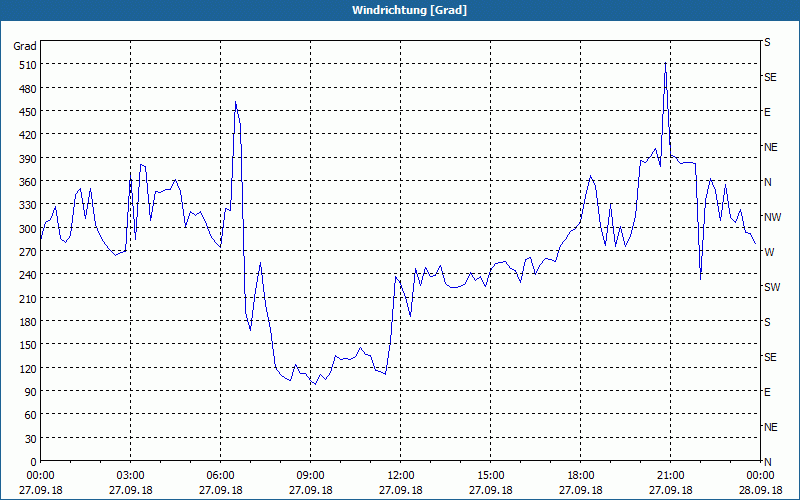
Task: Click the 'Windrichtung [Grad]' chart title
Action: (x=409, y=10)
